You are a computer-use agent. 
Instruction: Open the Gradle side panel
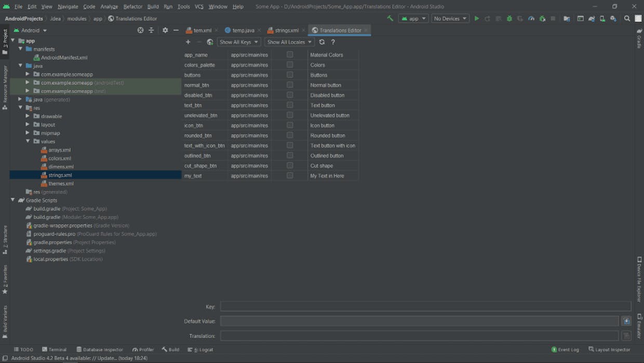[639, 38]
